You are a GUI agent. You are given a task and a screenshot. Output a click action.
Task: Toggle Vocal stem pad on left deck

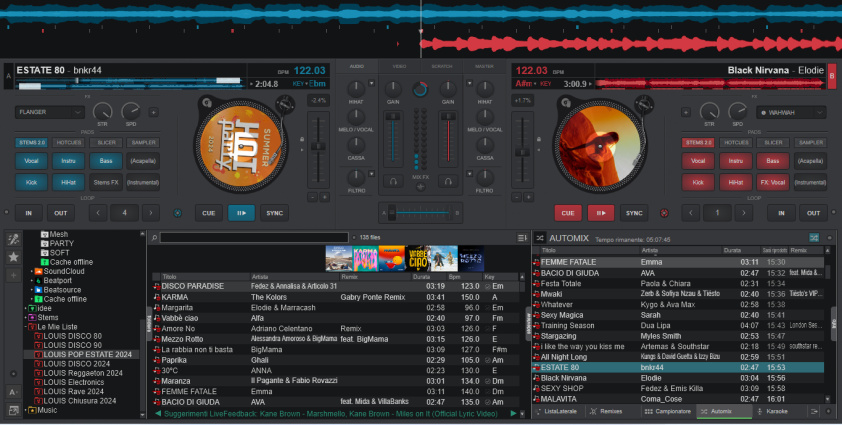point(31,161)
